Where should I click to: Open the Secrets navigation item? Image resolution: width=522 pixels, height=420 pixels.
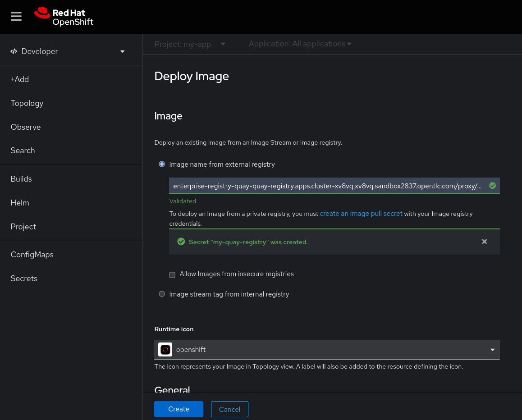(24, 278)
